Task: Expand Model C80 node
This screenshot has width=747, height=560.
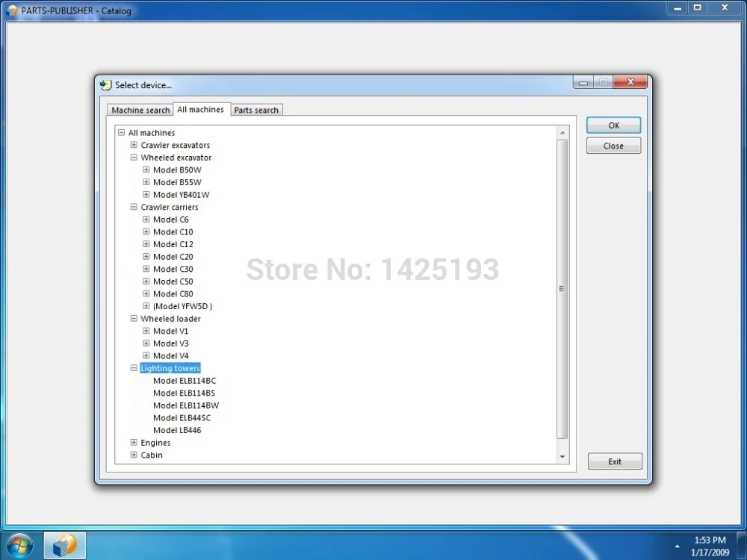Action: [146, 293]
